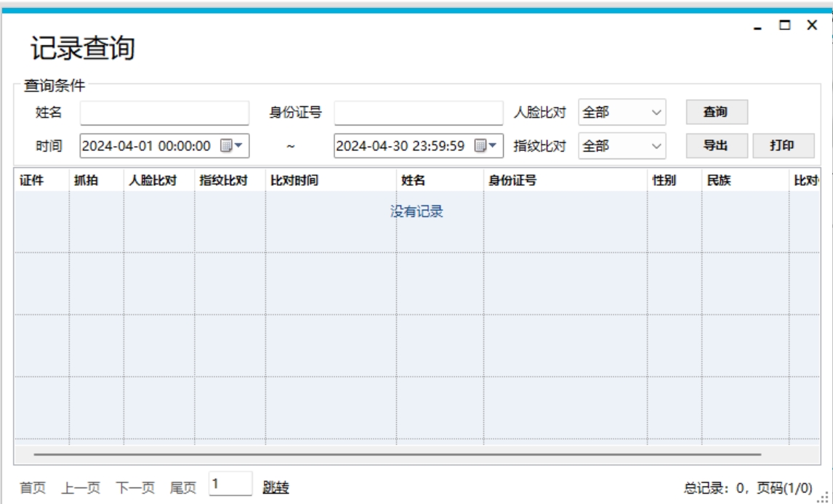Image resolution: width=833 pixels, height=504 pixels.
Task: Go to 下一页 next page
Action: pos(135,488)
